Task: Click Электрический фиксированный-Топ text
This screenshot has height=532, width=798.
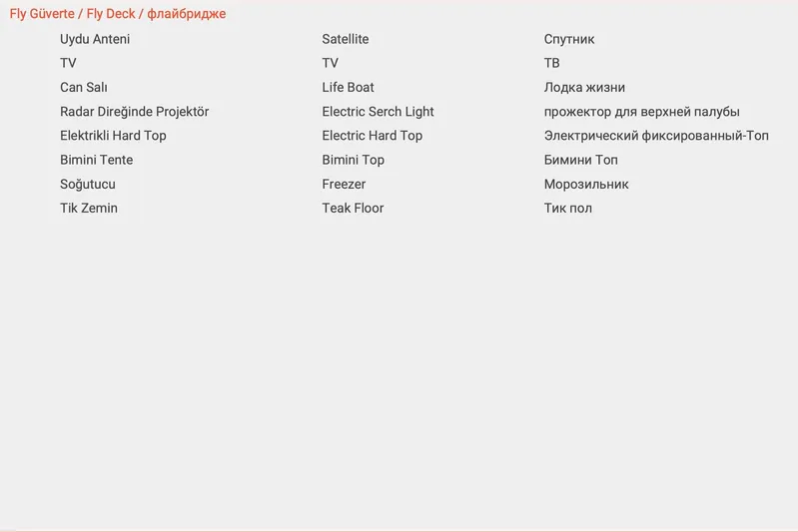Action: (656, 136)
